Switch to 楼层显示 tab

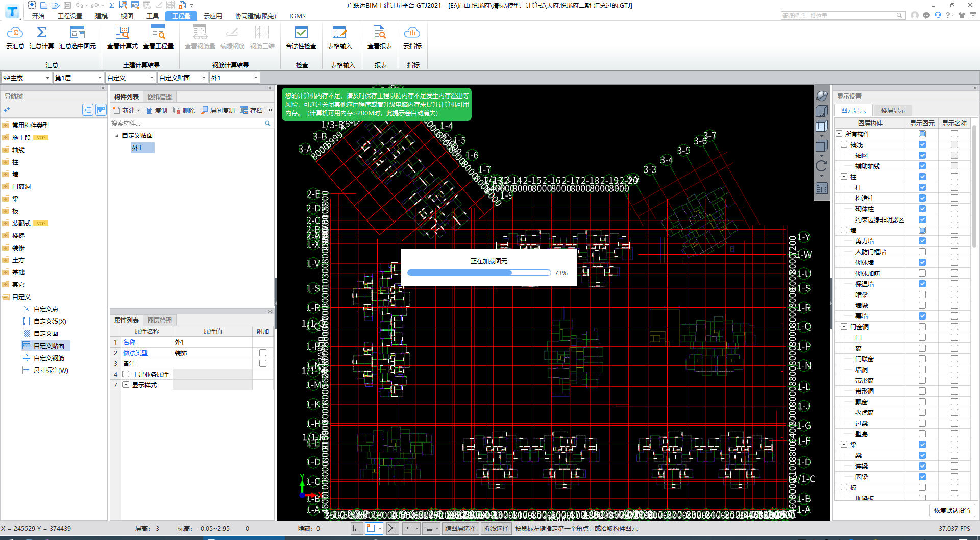pos(893,110)
